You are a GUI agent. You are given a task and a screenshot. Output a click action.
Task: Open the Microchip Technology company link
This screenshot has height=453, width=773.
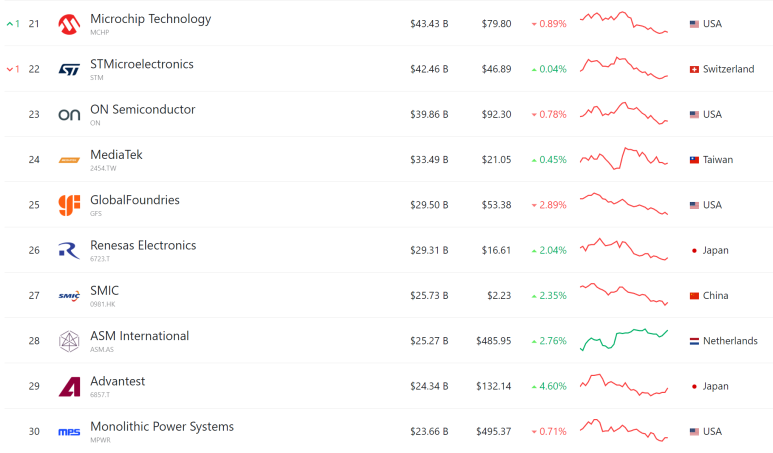coord(150,19)
